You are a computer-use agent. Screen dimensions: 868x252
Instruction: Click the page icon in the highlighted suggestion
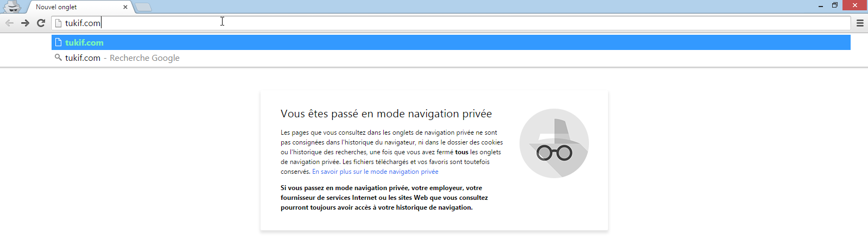(x=58, y=42)
